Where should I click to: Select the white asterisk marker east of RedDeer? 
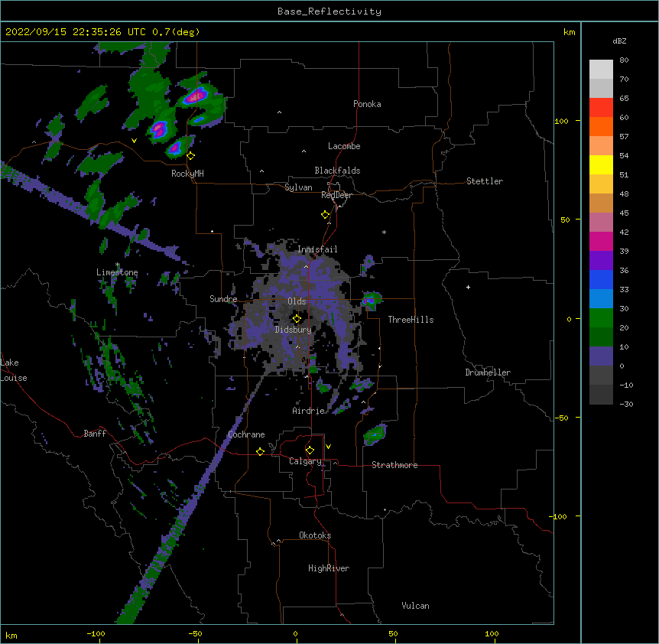pyautogui.click(x=384, y=232)
